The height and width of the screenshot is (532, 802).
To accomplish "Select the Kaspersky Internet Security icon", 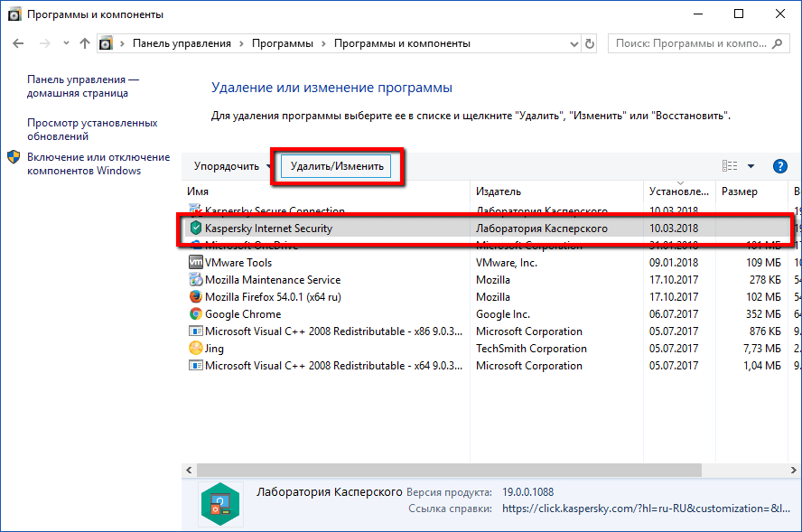I will [x=193, y=229].
